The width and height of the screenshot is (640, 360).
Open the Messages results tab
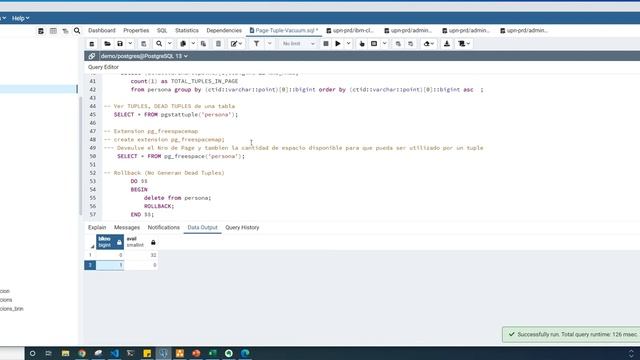click(127, 228)
